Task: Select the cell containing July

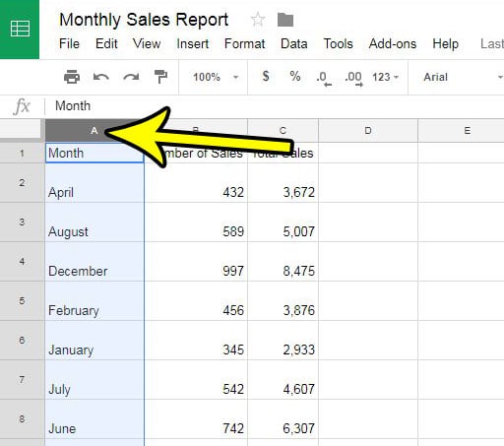Action: click(x=94, y=380)
